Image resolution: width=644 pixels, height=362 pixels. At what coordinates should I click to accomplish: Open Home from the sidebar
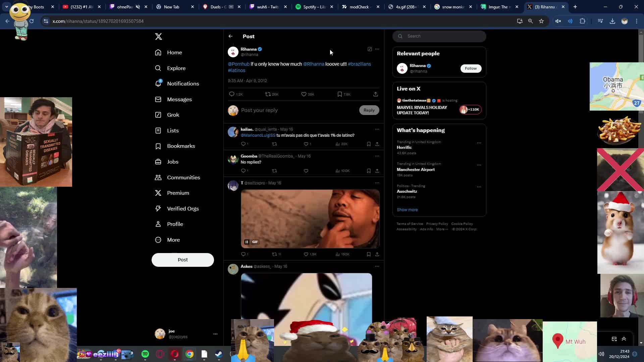point(169,53)
